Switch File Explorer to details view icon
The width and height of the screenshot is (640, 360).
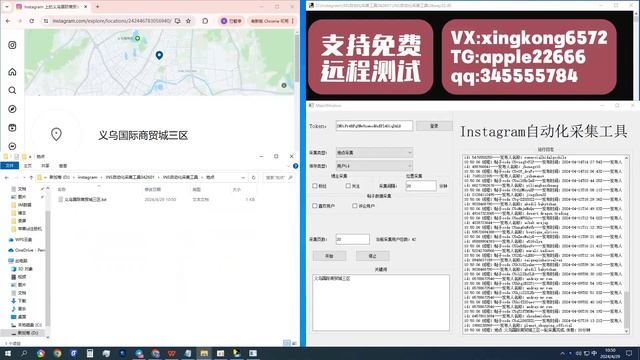click(287, 343)
